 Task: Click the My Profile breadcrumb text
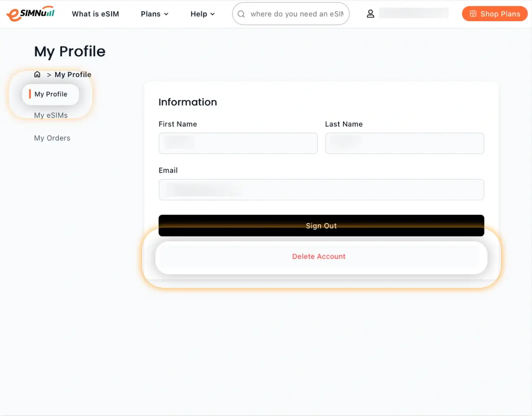[x=73, y=75]
